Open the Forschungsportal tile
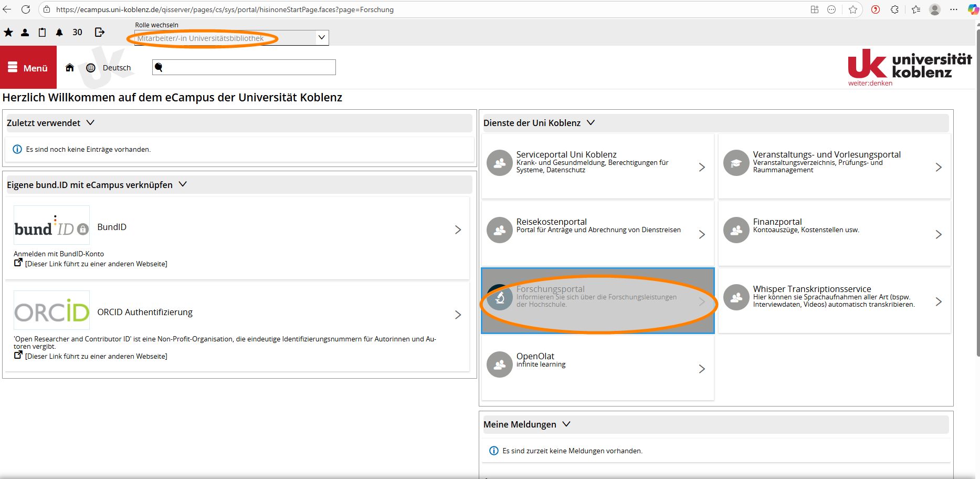 point(597,300)
